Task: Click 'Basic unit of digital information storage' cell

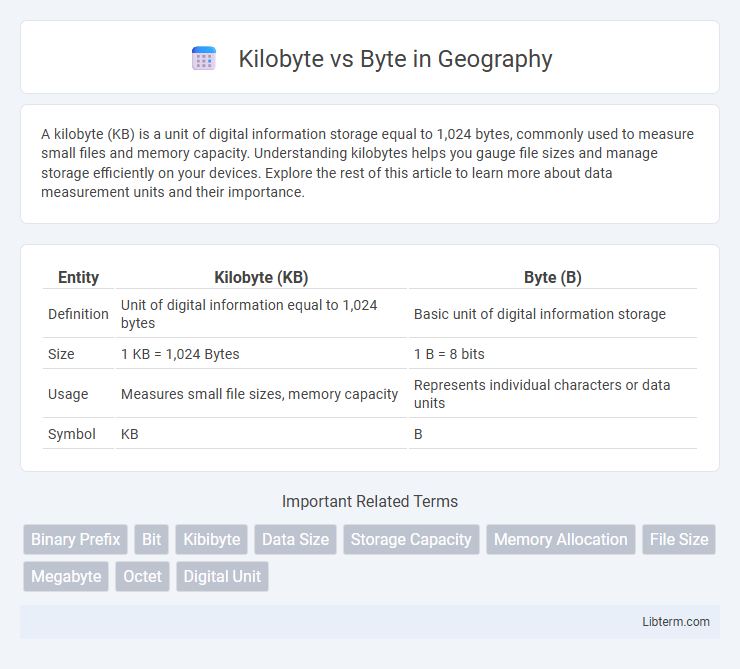Action: tap(553, 314)
